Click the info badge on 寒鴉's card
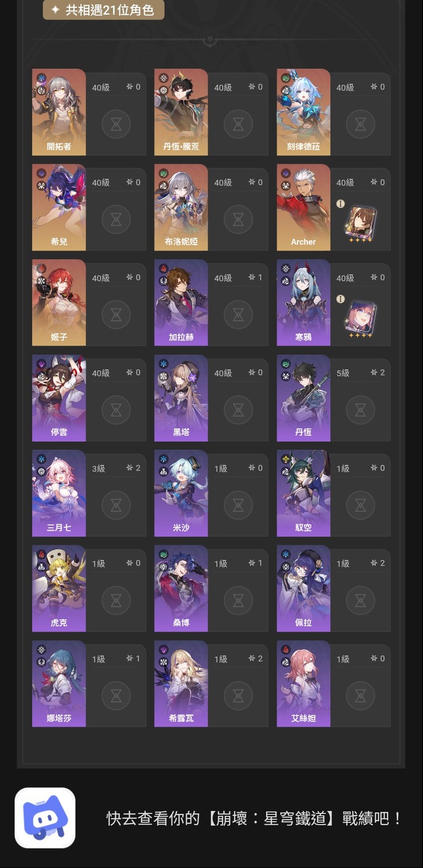The width and height of the screenshot is (423, 868). point(340,299)
